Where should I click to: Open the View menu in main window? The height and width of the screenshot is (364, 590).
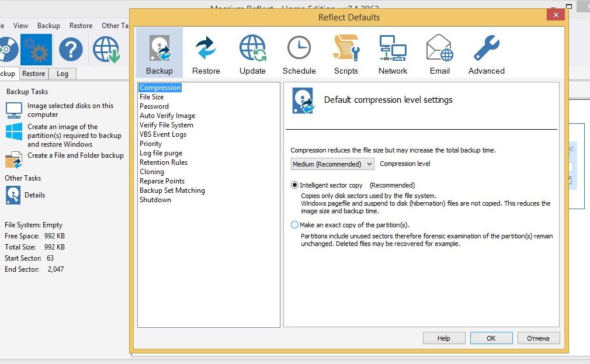(x=20, y=26)
